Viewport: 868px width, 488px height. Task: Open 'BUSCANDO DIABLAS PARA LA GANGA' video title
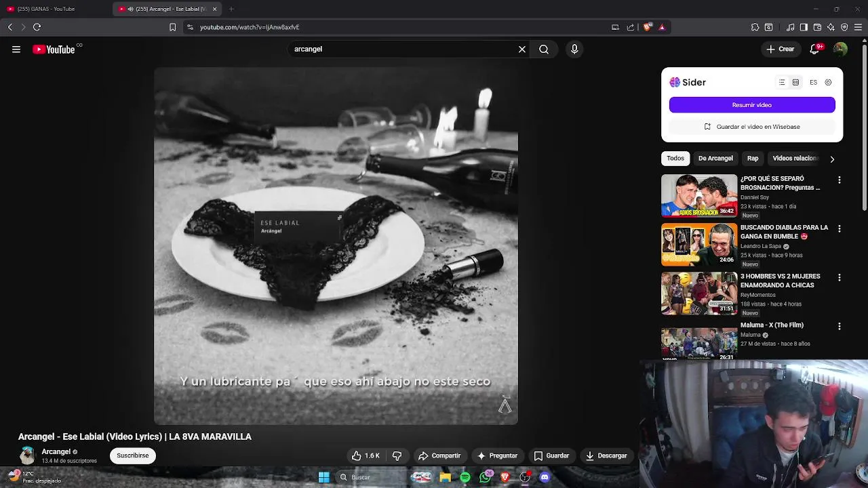(x=784, y=232)
